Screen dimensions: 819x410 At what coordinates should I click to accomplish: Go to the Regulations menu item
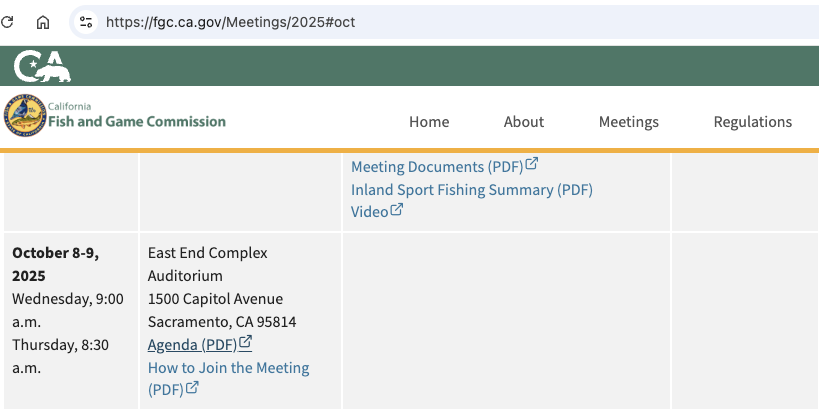point(752,122)
